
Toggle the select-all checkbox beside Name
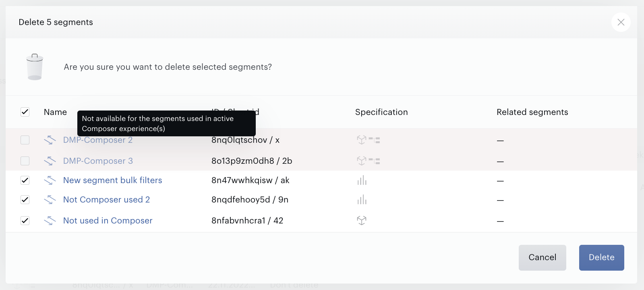[x=25, y=112]
